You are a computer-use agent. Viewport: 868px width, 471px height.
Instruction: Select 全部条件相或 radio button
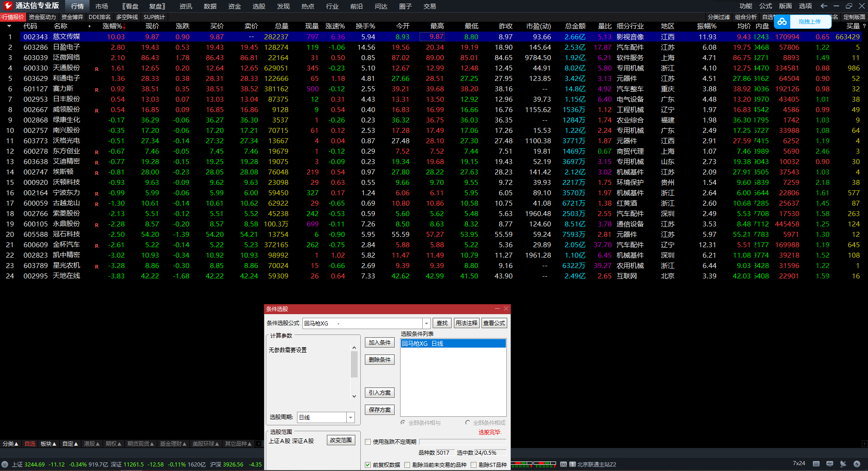tap(467, 423)
